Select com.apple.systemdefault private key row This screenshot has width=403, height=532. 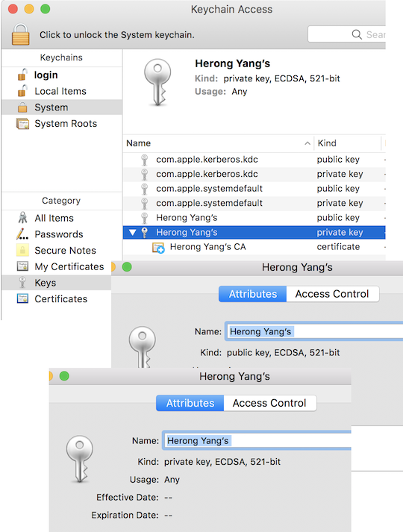point(254,203)
